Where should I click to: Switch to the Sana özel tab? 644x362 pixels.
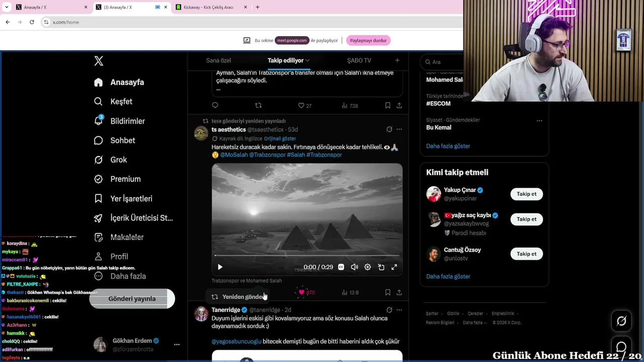click(x=218, y=60)
